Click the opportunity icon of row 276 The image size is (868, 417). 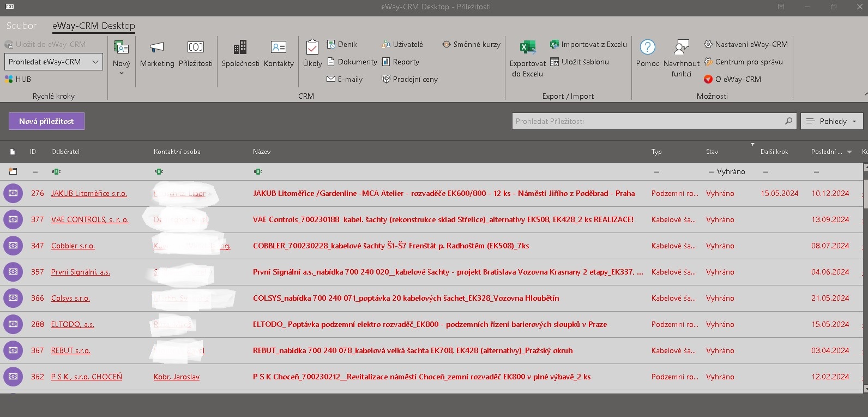coord(13,193)
